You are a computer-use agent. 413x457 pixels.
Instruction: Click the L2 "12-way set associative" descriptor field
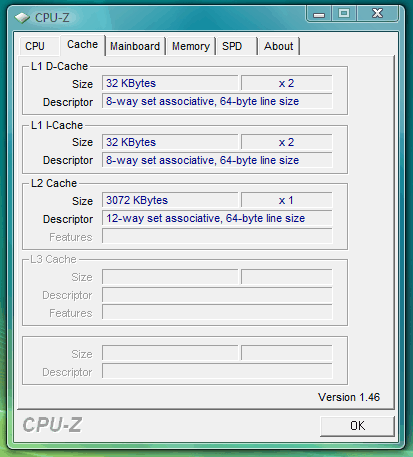click(x=217, y=218)
